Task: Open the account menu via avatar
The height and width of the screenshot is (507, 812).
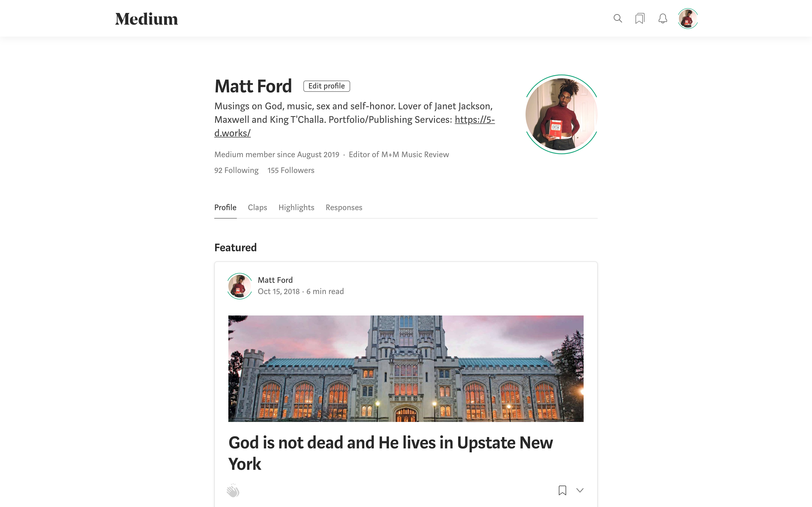Action: pos(687,18)
